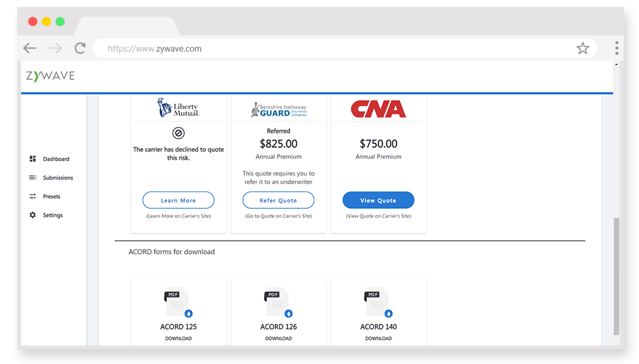Click the Zywave logo
Screen dimensions: 639x364
point(50,76)
